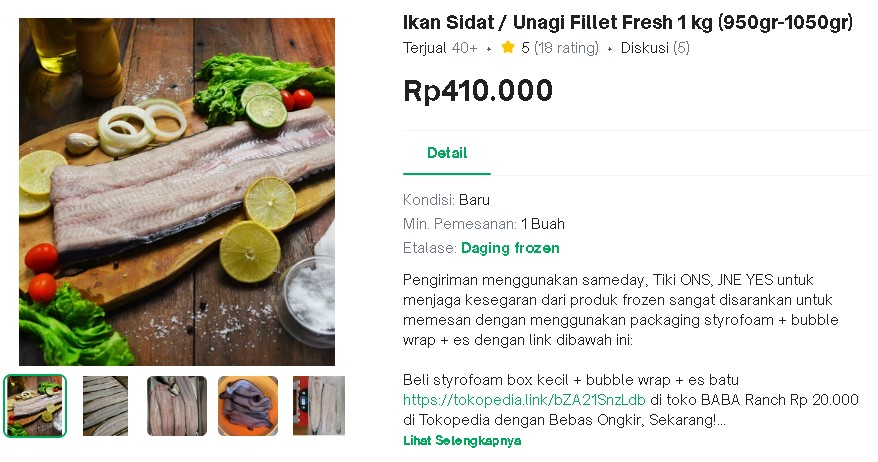Select the last thumbnail with weighing scale
Screen dimensions: 878x462
318,405
